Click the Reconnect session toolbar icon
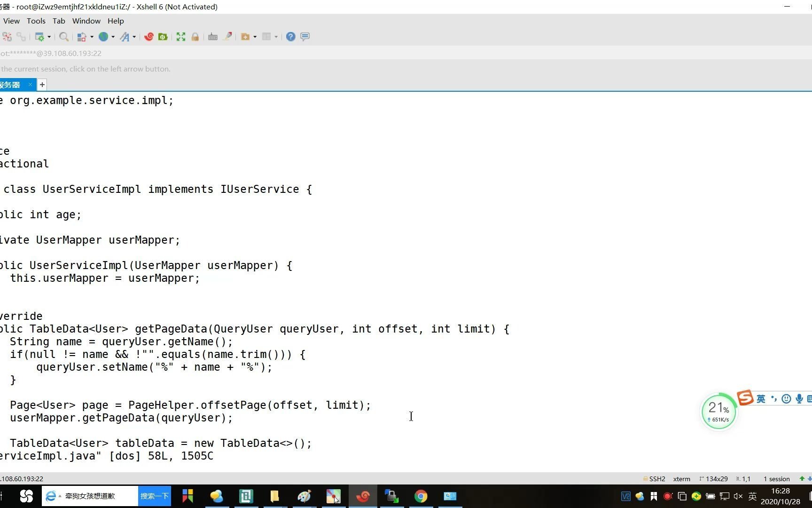This screenshot has width=812, height=508. (7, 37)
